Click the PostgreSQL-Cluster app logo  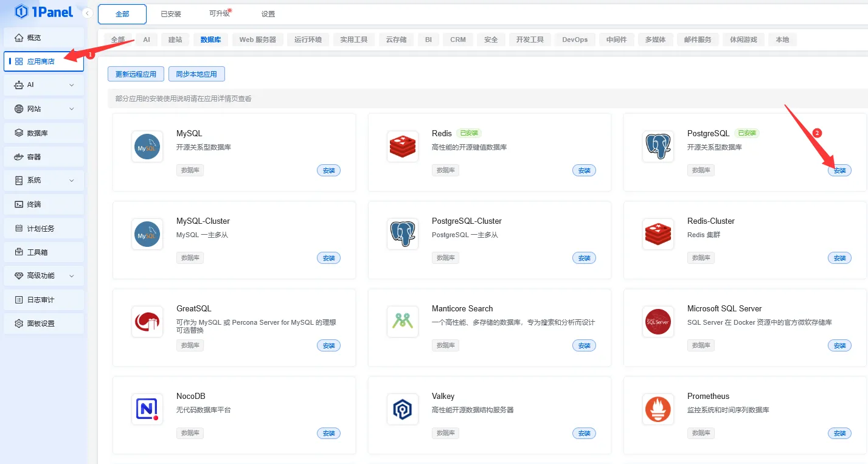(403, 234)
